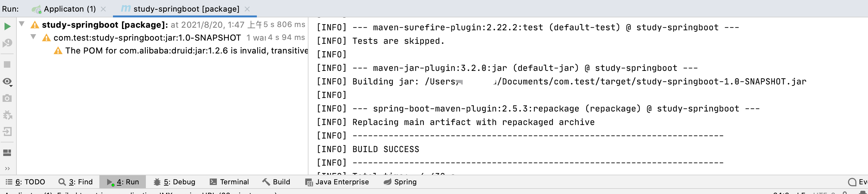Click the Attach Debugger bug icon
Image resolution: width=868 pixels, height=194 pixels.
7,115
